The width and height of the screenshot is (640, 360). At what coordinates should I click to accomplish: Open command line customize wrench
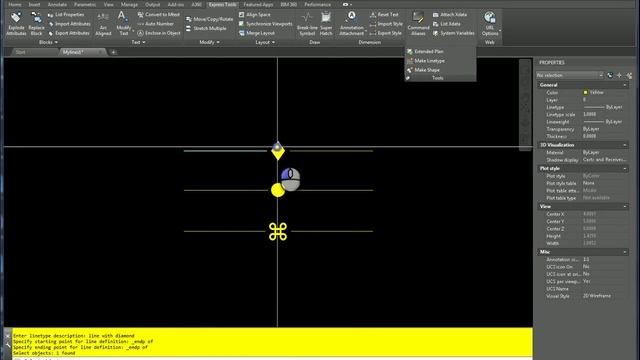(x=8, y=345)
